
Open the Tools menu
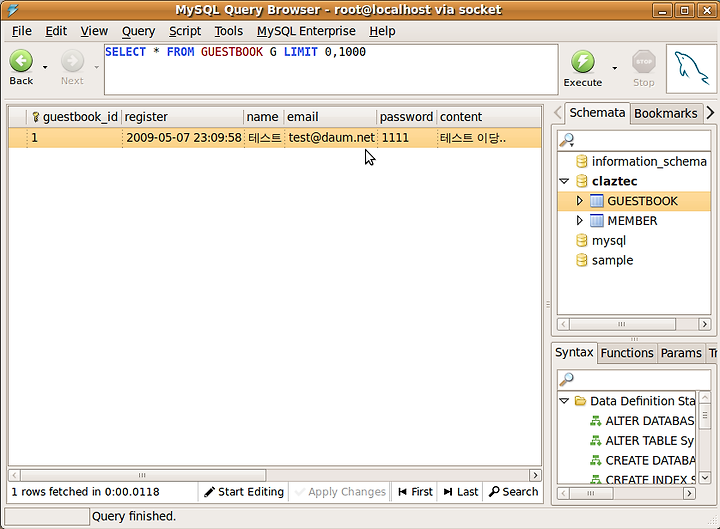point(229,31)
